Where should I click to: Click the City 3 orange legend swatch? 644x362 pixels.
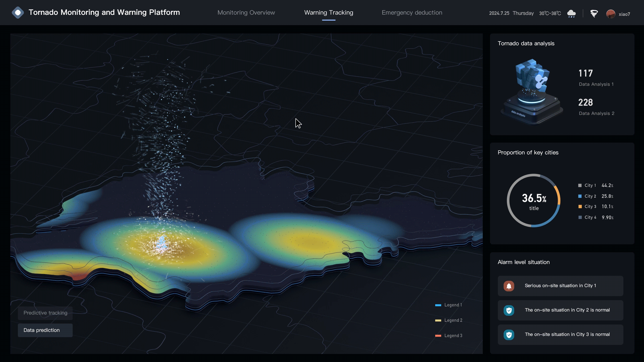[x=580, y=207]
